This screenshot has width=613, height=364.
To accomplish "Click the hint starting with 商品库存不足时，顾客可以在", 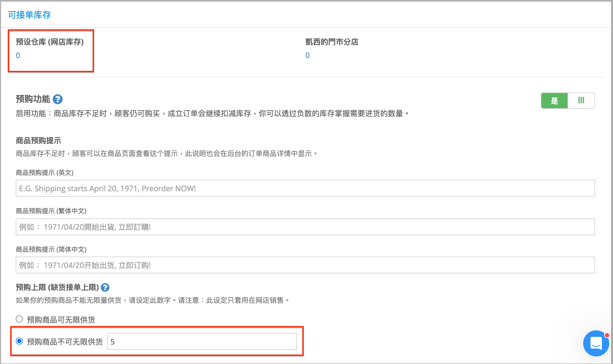I will coord(167,154).
